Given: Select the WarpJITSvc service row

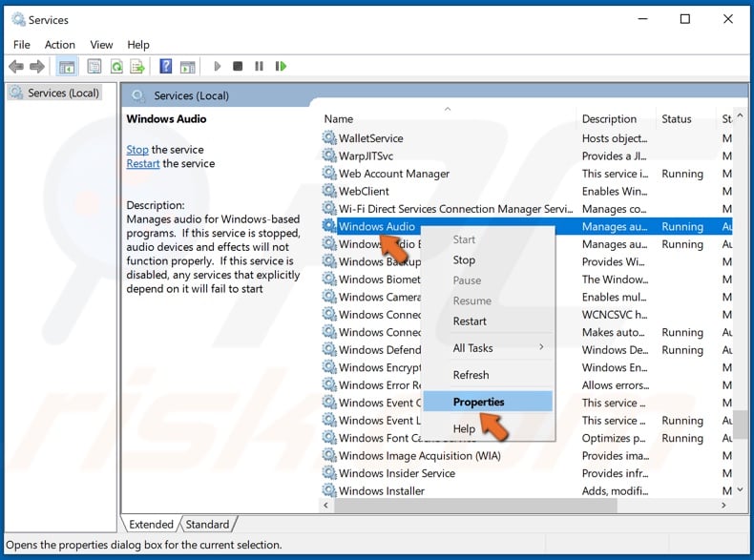Looking at the screenshot, I should tap(526, 156).
